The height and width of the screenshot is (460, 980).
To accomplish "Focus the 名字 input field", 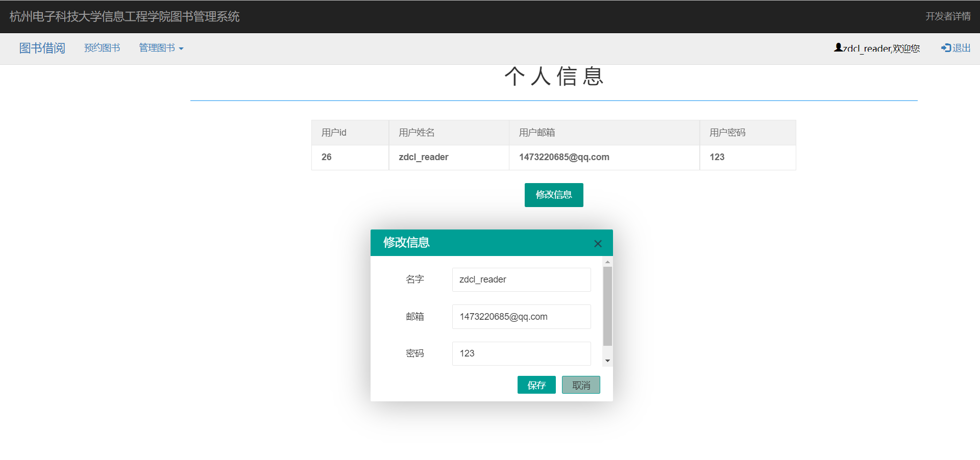I will pyautogui.click(x=521, y=279).
